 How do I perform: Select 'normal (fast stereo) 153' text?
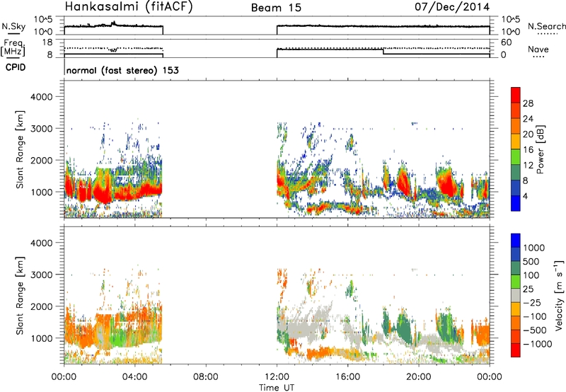click(x=122, y=70)
